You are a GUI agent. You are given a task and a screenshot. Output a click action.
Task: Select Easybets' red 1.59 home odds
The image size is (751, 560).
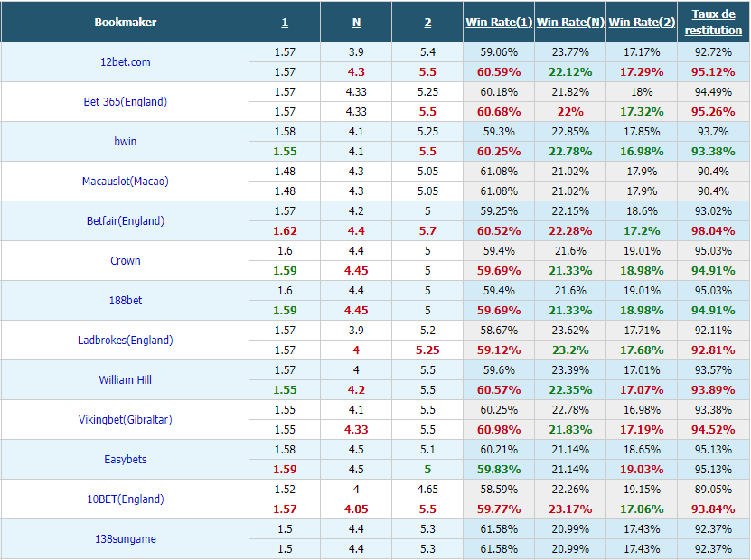point(285,469)
